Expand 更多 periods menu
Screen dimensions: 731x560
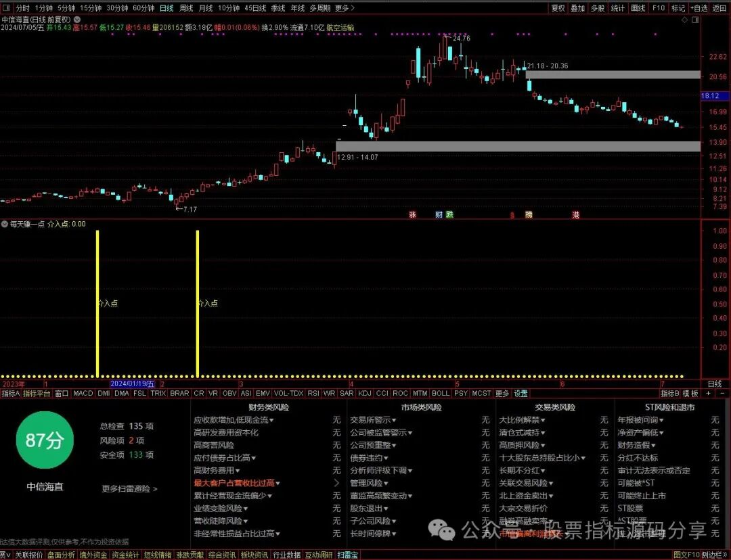click(345, 8)
